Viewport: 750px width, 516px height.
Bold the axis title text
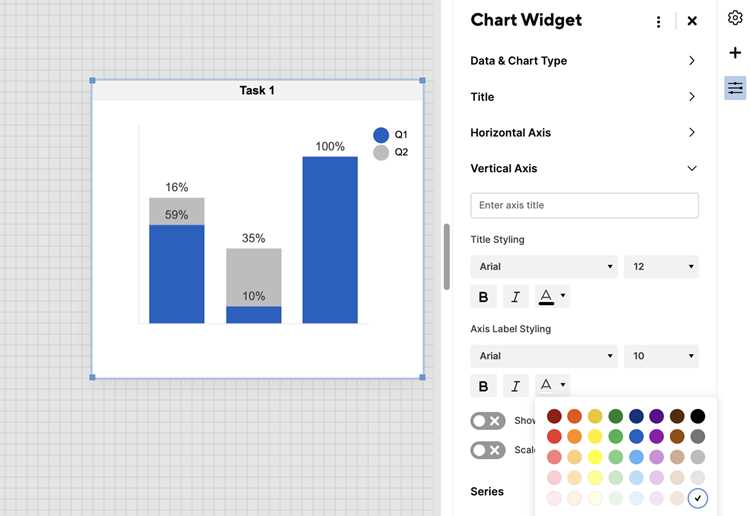[x=483, y=296]
